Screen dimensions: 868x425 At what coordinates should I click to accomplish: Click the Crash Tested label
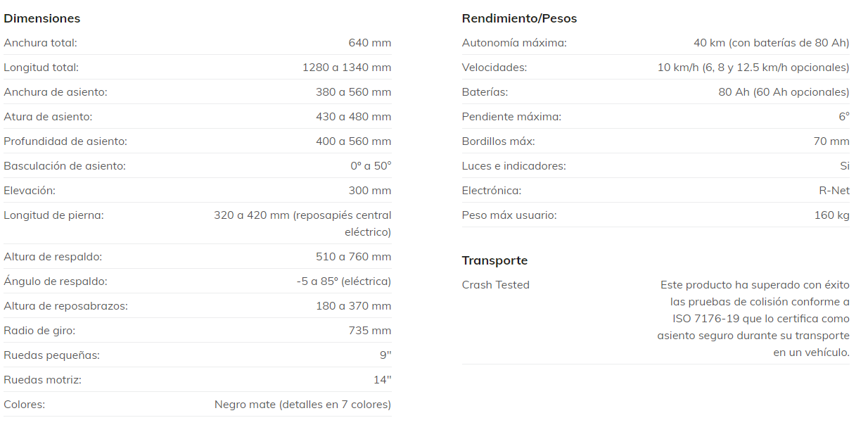(495, 285)
